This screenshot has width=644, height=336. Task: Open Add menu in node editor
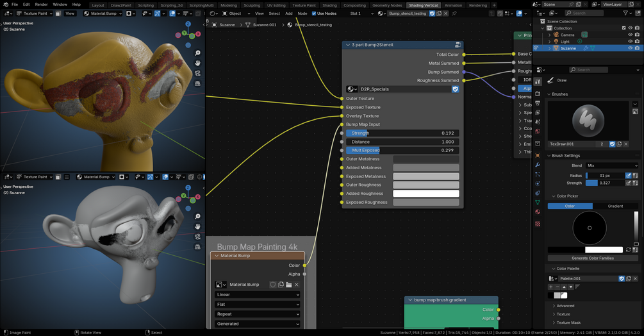(289, 13)
